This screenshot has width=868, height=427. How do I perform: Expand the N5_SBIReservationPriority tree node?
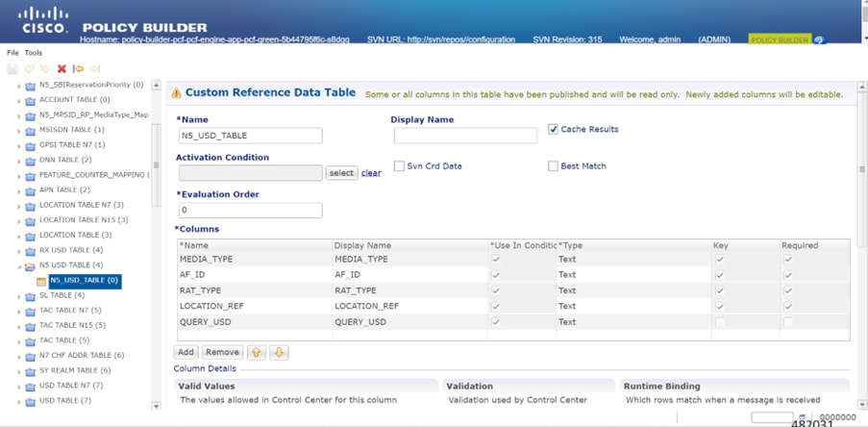tap(19, 87)
